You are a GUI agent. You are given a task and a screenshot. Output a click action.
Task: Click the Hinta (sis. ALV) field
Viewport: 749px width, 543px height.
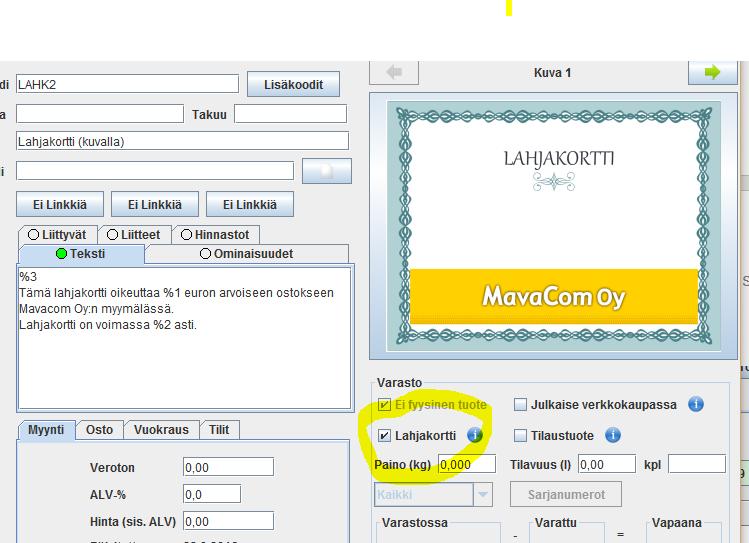(228, 521)
